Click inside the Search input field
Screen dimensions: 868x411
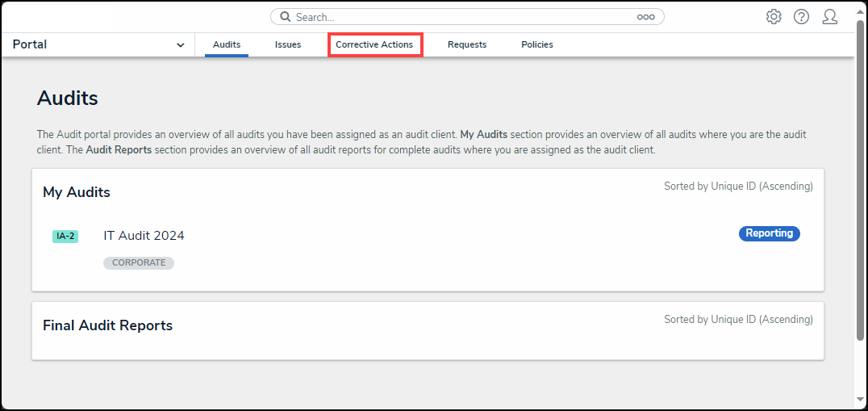(460, 17)
